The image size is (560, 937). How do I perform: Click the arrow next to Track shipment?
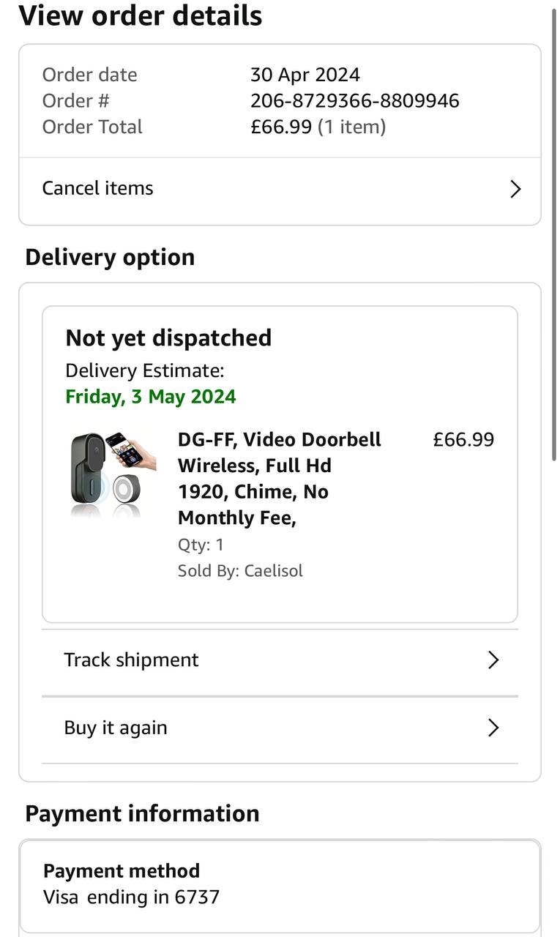tap(493, 660)
